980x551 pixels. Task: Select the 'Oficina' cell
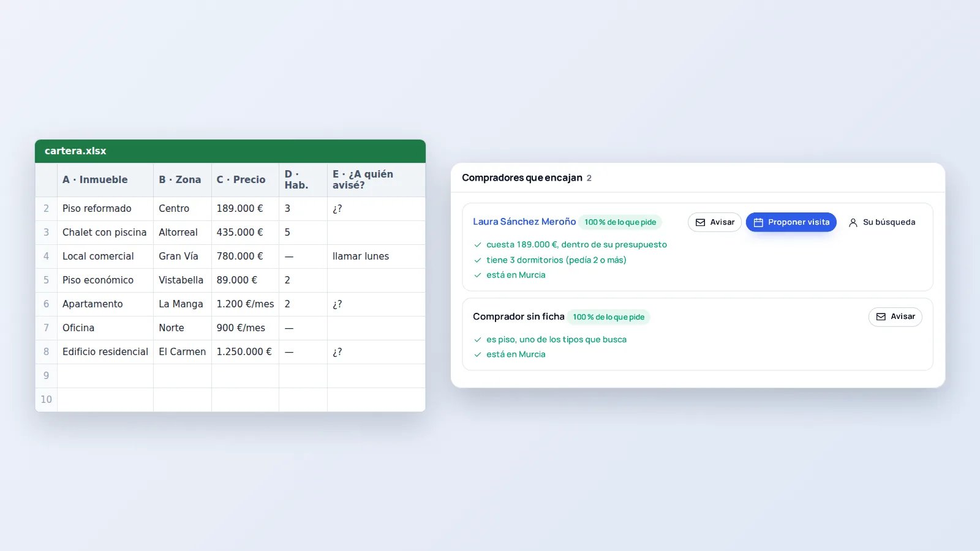point(105,328)
